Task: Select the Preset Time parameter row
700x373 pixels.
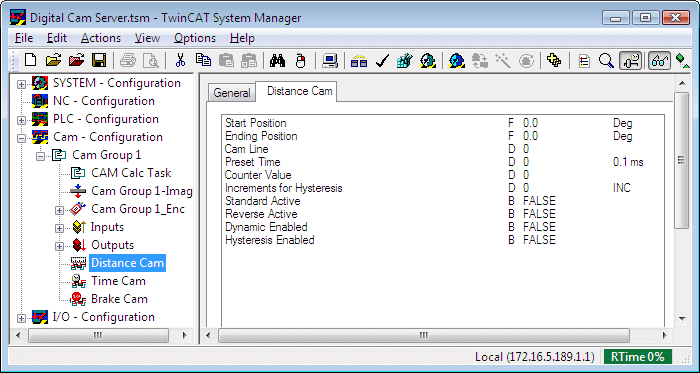Action: tap(442, 162)
